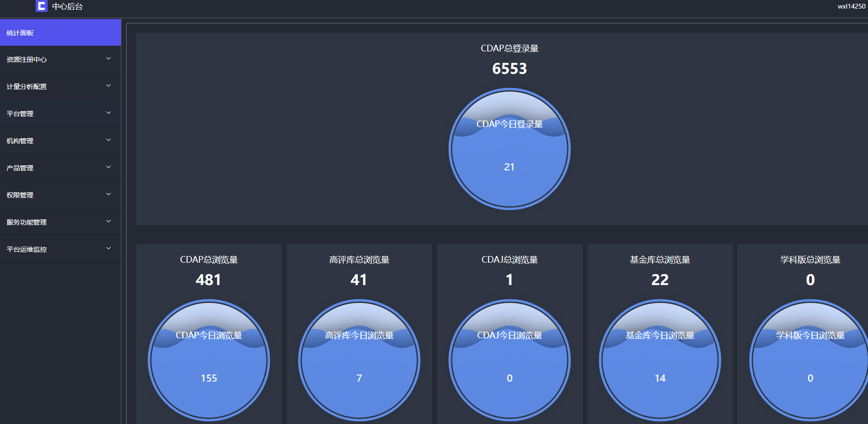Image resolution: width=868 pixels, height=424 pixels.
Task: Click the 高评库今日浏览量 liquid gauge
Action: (359, 360)
